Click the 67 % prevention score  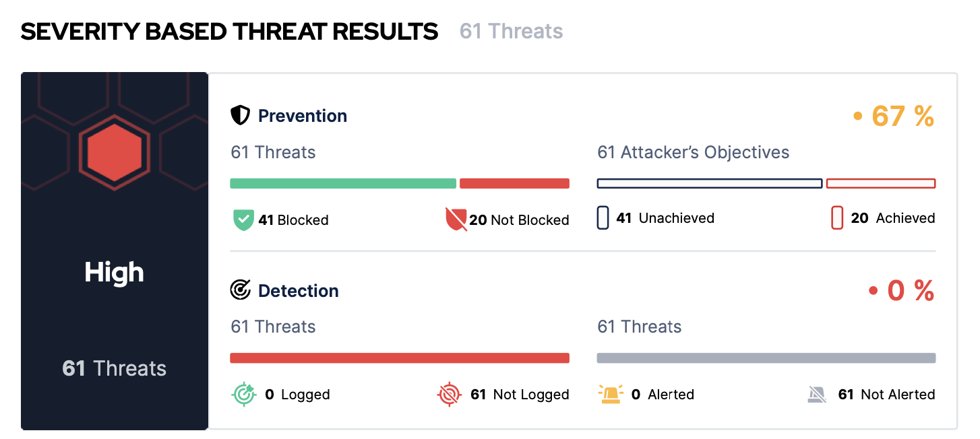coord(902,116)
